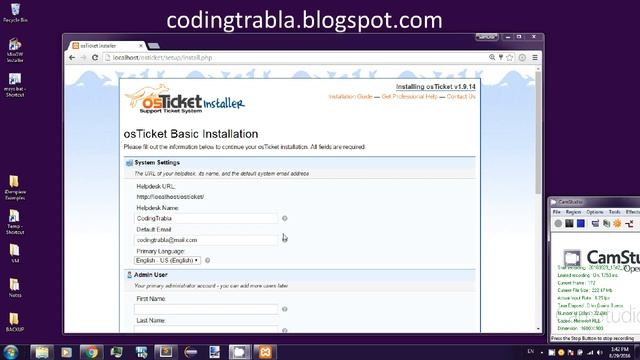The height and width of the screenshot is (360, 640).
Task: Click the browser vertical scrollbar thumb
Action: [538, 133]
